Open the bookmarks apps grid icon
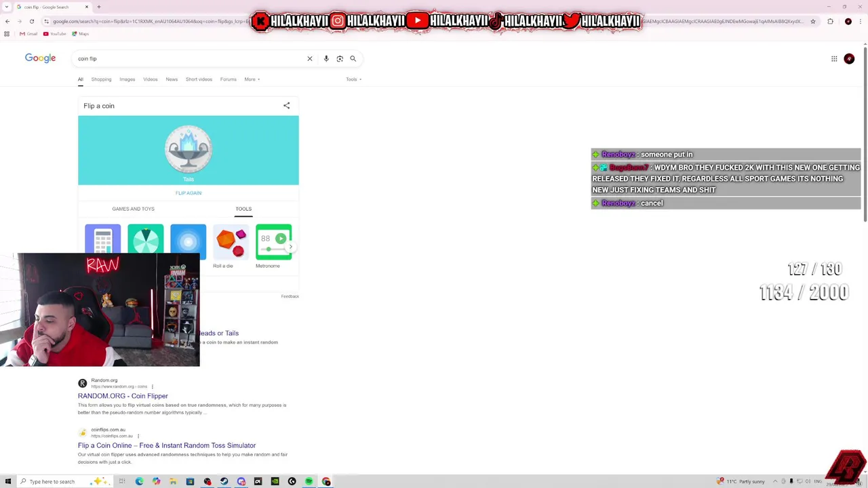 tap(7, 34)
